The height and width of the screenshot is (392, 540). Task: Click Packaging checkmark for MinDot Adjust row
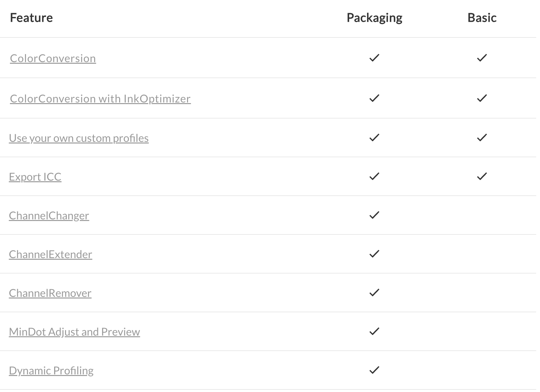coord(374,331)
